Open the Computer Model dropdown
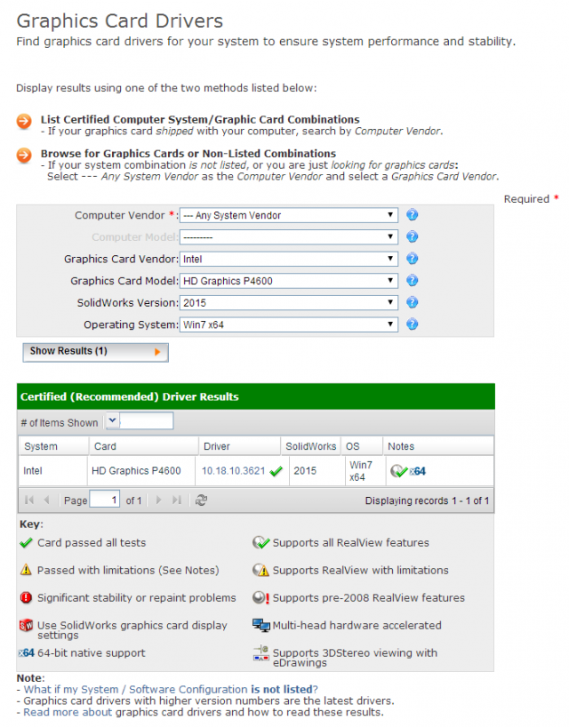Screen dimensions: 569x728 [289, 236]
